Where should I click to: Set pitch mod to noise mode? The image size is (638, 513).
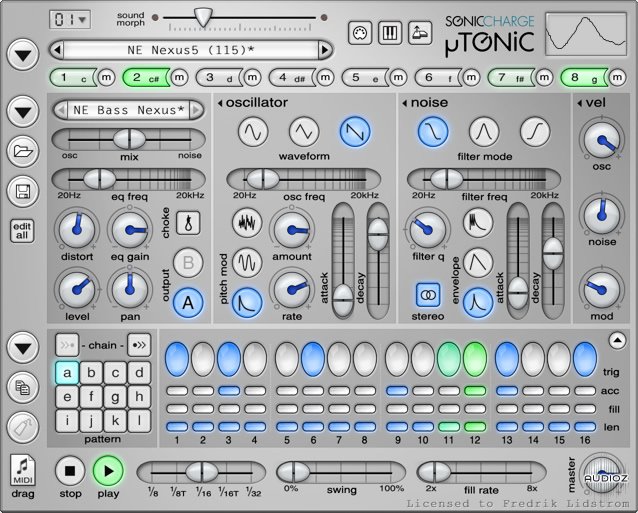tap(247, 223)
